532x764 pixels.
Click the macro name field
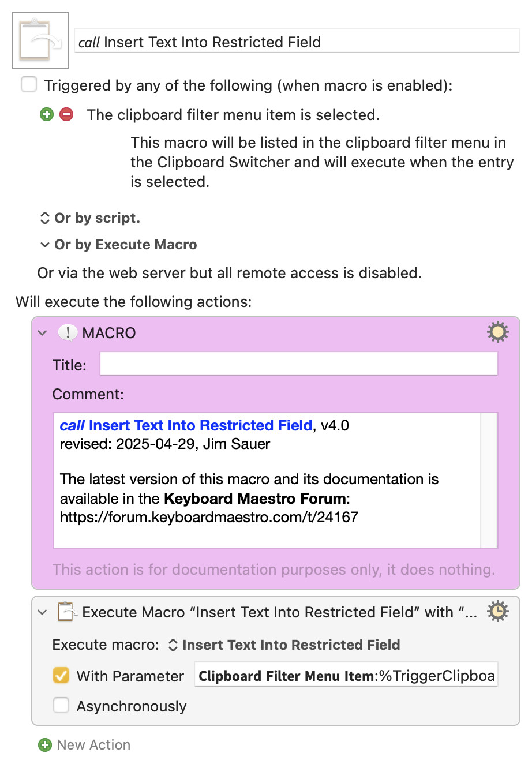(297, 42)
